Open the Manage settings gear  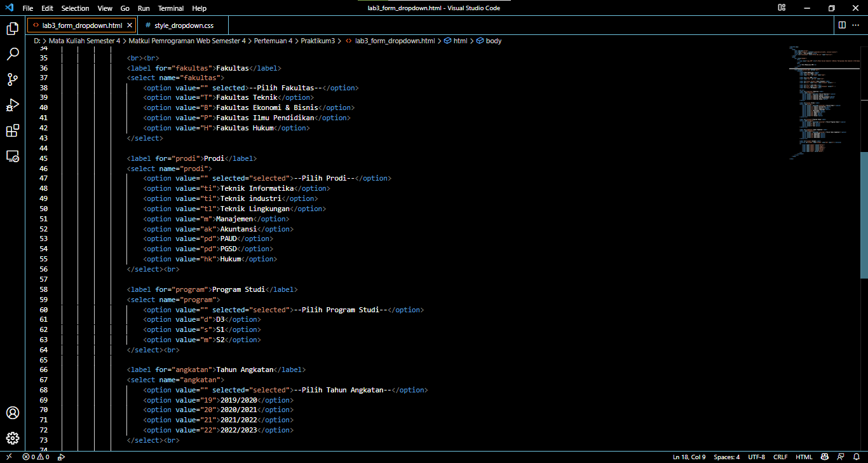pos(13,438)
